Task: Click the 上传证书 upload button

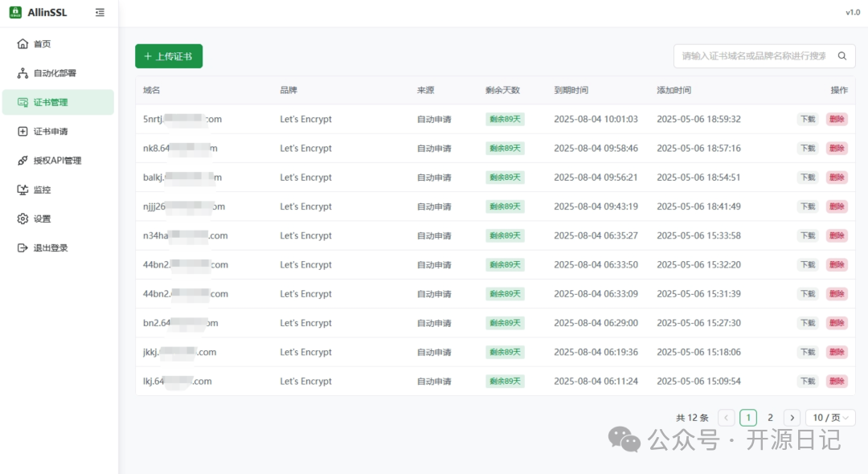Action: 169,56
